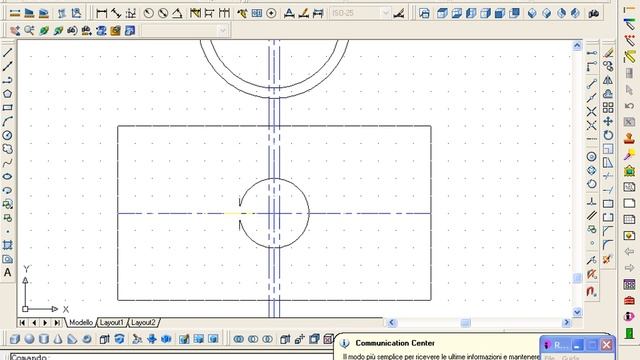Select the Snap to Center tool
640x360 pixels.
coord(592,156)
